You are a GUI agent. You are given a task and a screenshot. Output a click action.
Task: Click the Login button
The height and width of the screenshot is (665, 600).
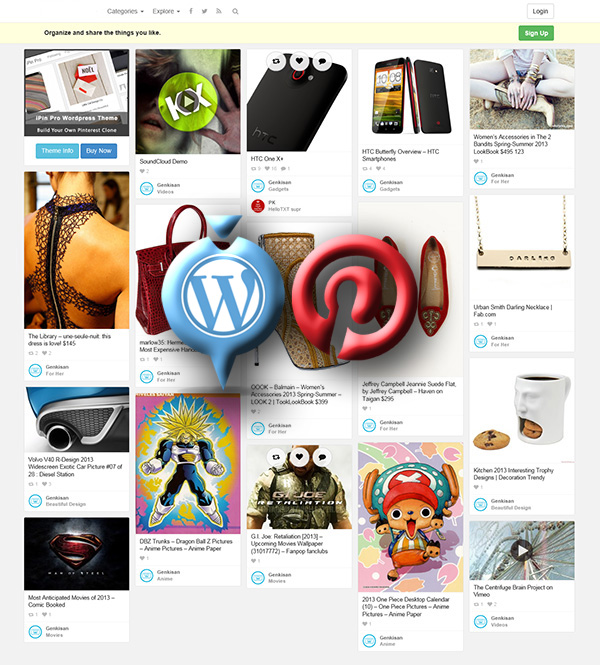[540, 11]
